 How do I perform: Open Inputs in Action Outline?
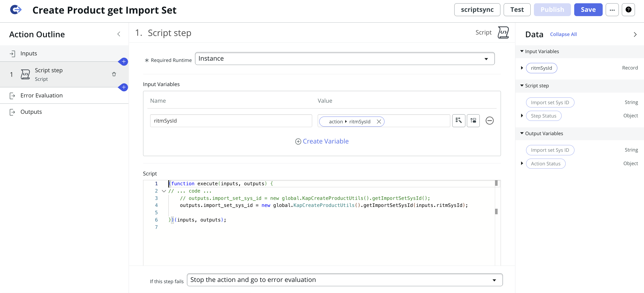tap(64, 53)
